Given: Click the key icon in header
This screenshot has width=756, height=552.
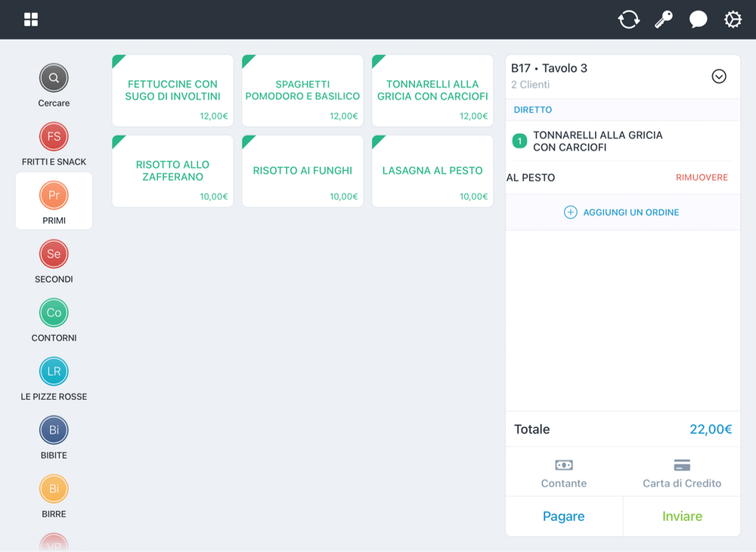Looking at the screenshot, I should point(664,20).
